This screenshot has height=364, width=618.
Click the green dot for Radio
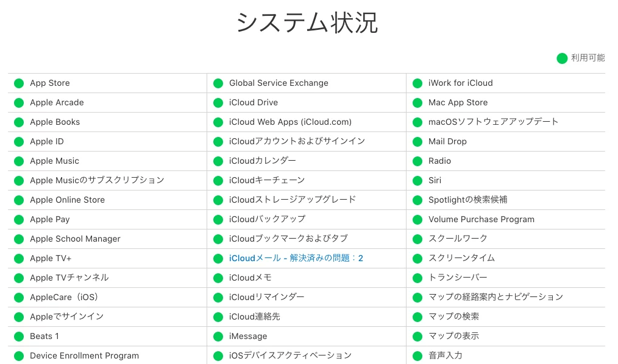tap(417, 161)
